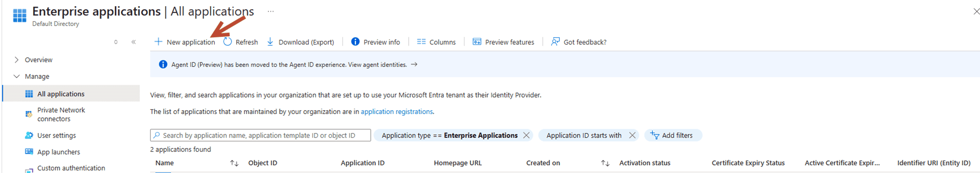Edit the Application type filter pill
Viewport: 980px width, 173px height.
449,135
